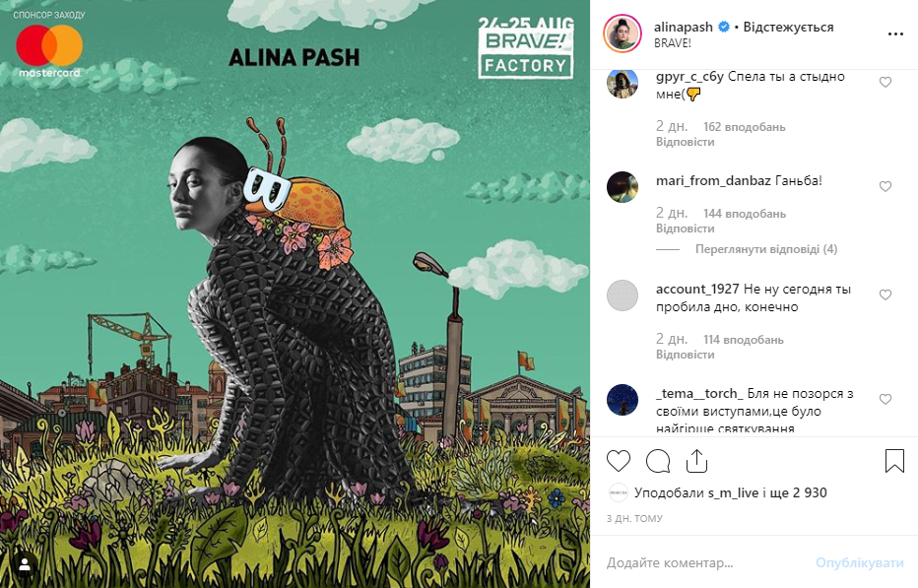The image size is (918, 588).
Task: Like the comment from account_1927
Action: point(885,294)
